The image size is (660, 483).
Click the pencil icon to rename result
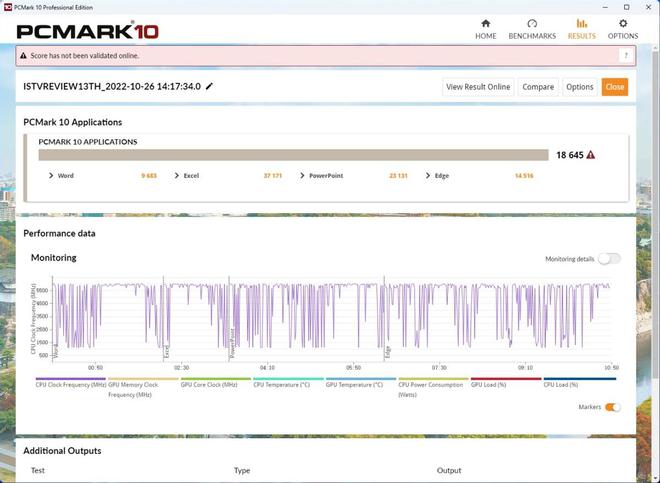pyautogui.click(x=209, y=86)
